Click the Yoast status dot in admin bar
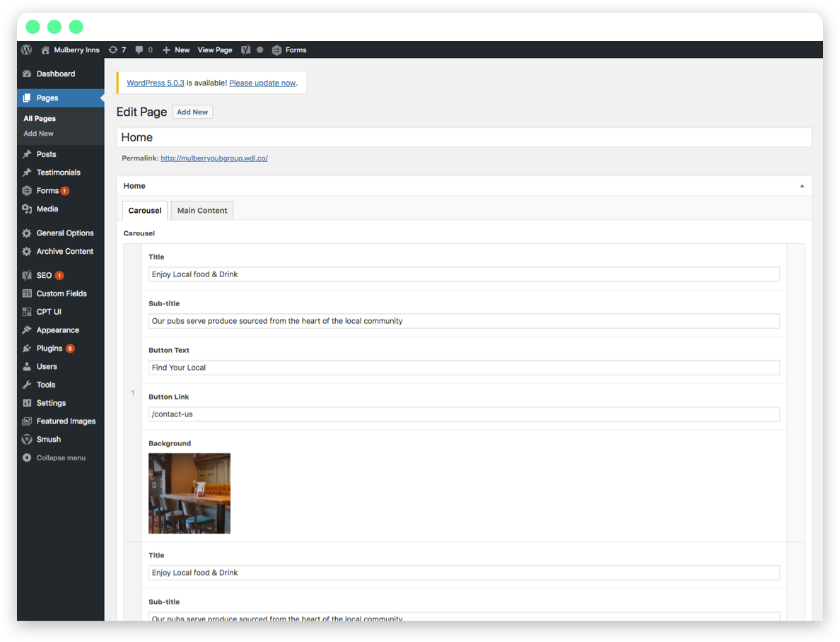The height and width of the screenshot is (642, 840). [x=259, y=49]
